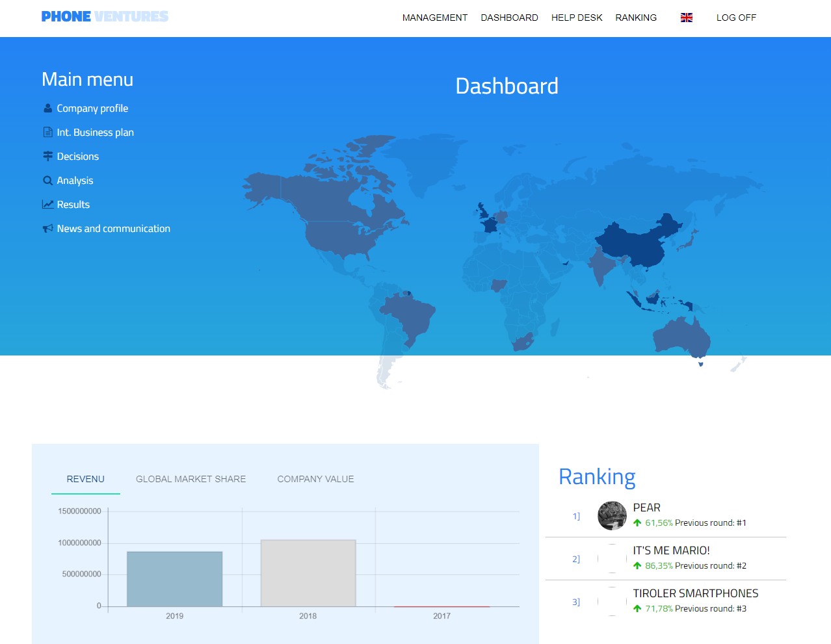Click the Int. Business plan document icon
831x644 pixels.
47,133
